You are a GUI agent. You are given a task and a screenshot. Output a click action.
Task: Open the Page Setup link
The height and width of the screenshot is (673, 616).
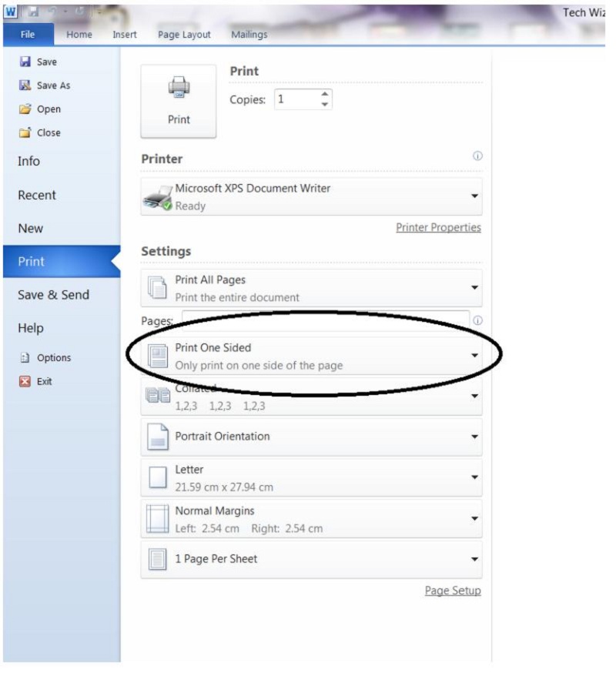click(453, 591)
